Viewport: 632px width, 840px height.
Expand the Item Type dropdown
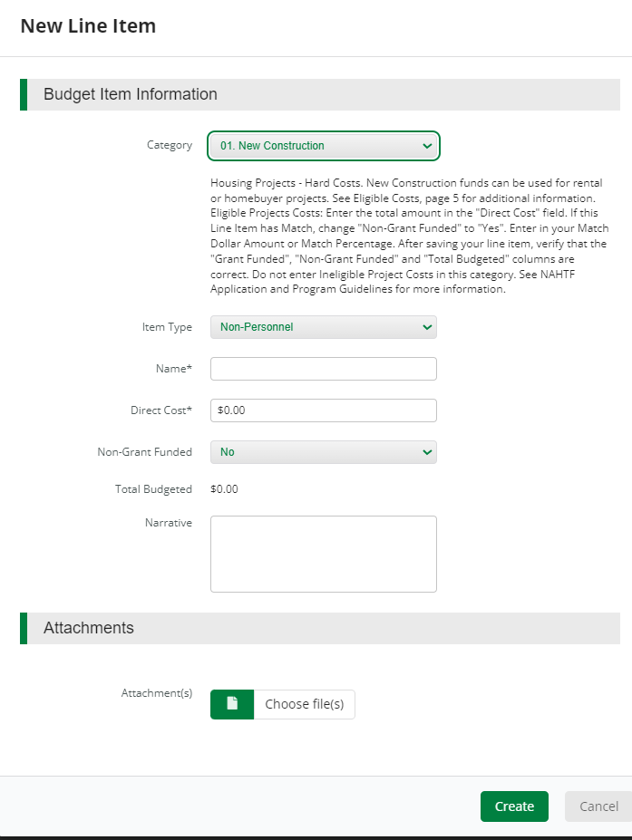[323, 327]
